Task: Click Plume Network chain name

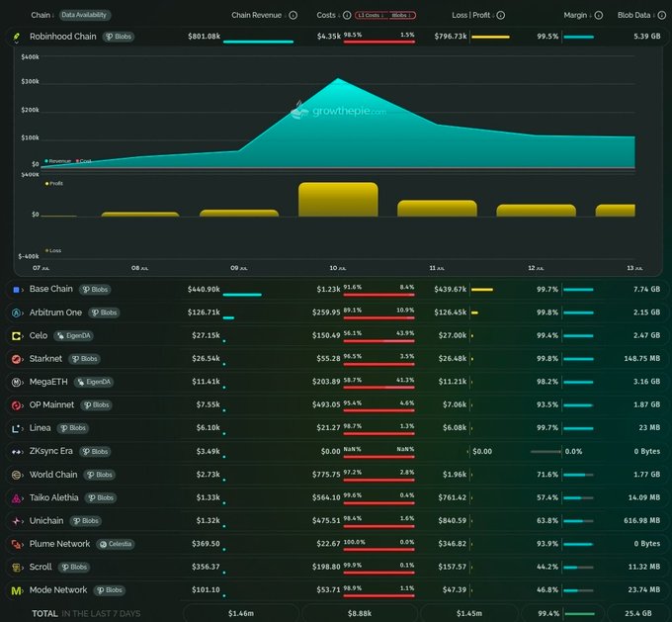Action: [59, 544]
